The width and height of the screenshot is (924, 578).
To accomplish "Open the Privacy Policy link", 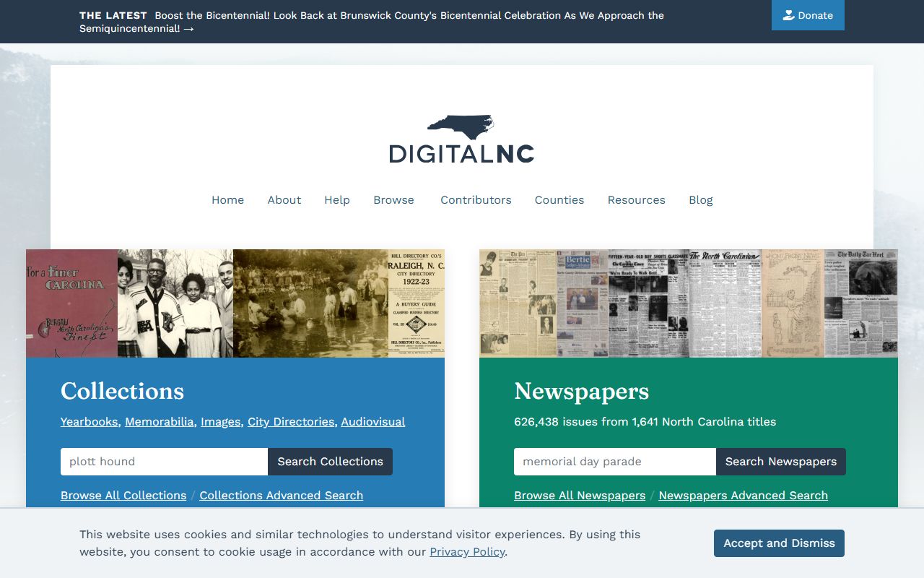I will [x=467, y=552].
